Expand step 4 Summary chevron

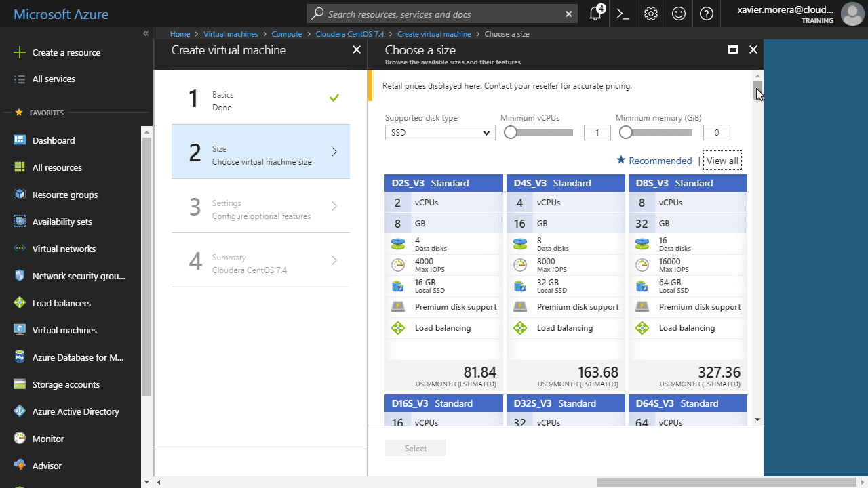[334, 260]
